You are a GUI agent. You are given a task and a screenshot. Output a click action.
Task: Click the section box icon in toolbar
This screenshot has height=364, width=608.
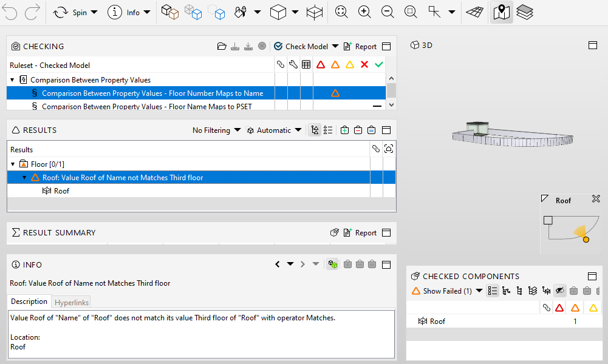point(315,12)
